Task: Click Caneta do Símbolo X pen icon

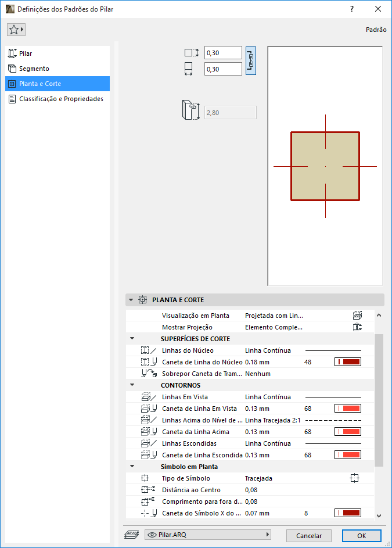Action: [149, 513]
